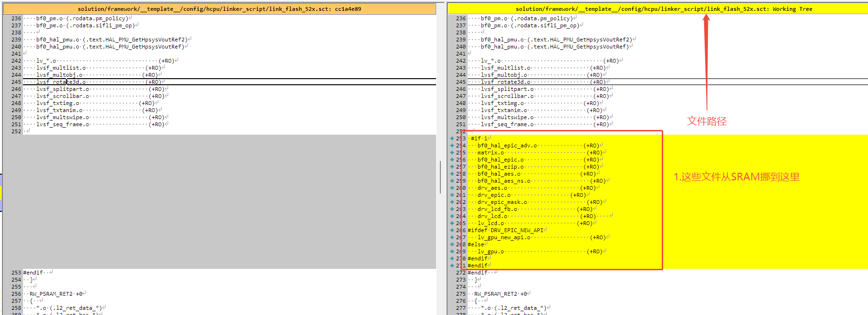Click the gray empty block in left pane

click(x=229, y=202)
